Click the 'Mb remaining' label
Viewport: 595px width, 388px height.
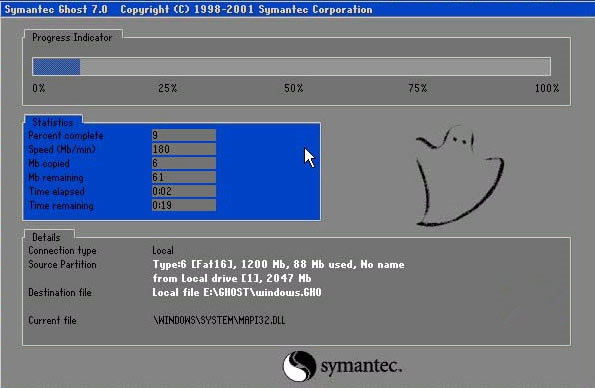coord(56,178)
